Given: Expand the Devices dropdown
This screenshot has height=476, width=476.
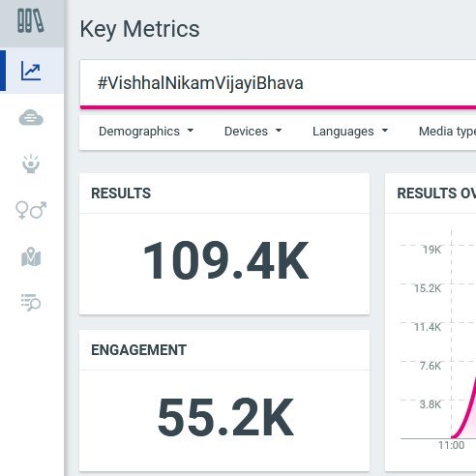Looking at the screenshot, I should pos(253,132).
